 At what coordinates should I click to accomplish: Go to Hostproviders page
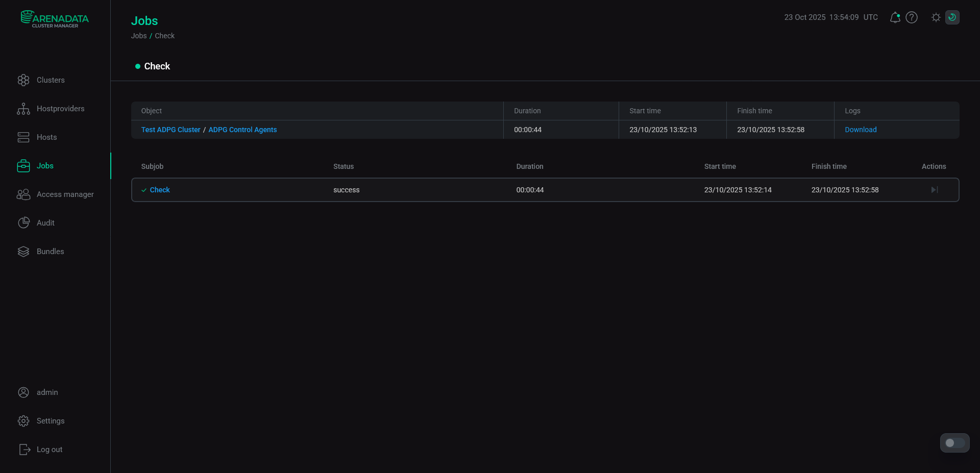pos(60,109)
